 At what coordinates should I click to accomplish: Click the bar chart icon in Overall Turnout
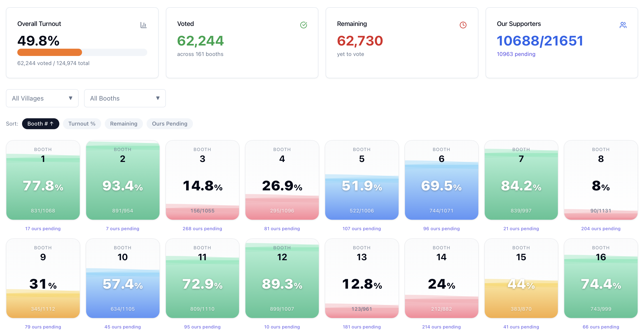tap(143, 25)
